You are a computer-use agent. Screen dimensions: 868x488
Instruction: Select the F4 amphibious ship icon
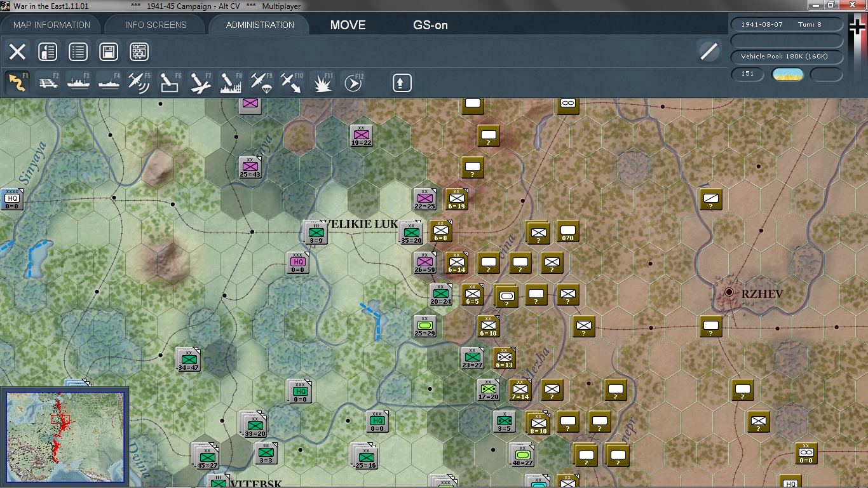pyautogui.click(x=109, y=83)
